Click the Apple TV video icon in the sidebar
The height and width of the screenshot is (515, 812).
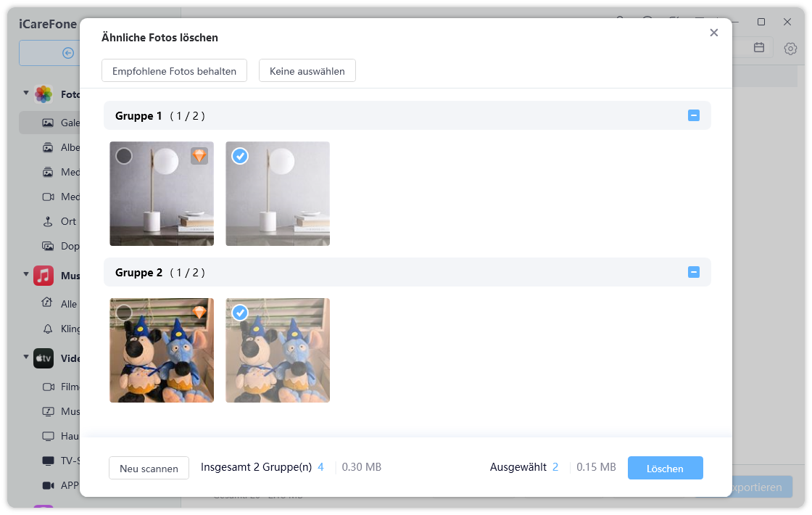click(43, 358)
